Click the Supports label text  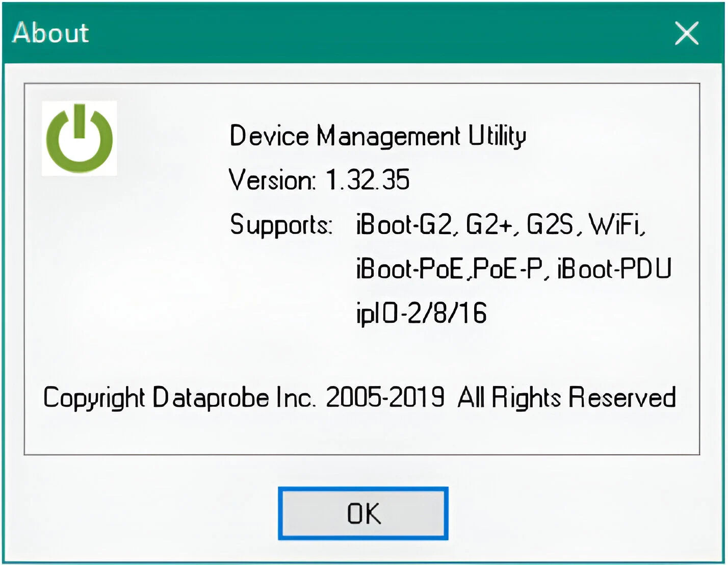[280, 226]
